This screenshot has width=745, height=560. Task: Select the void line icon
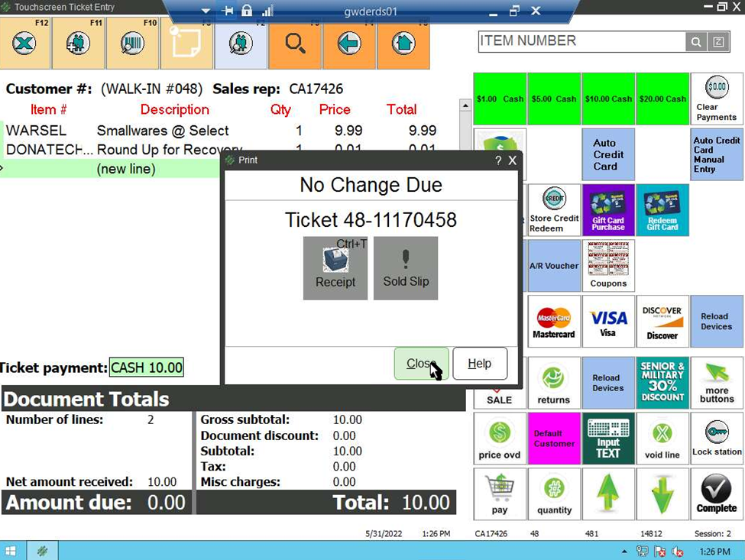tap(662, 438)
